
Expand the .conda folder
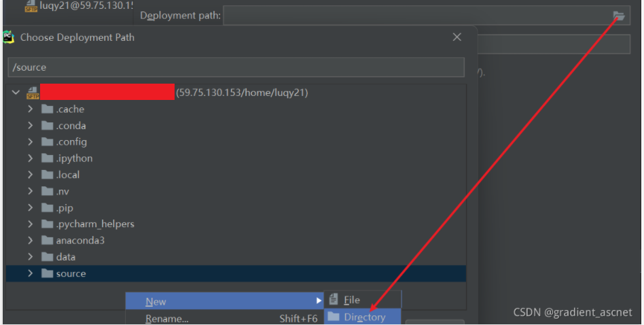pos(30,125)
